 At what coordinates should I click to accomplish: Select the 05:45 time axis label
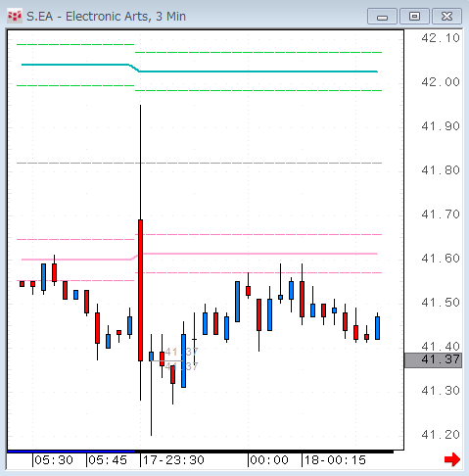(x=108, y=460)
